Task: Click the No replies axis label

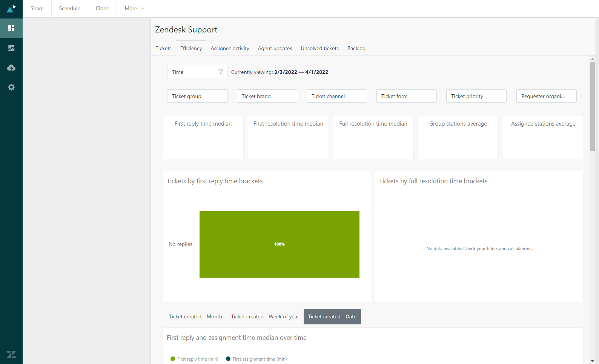Action: [180, 244]
